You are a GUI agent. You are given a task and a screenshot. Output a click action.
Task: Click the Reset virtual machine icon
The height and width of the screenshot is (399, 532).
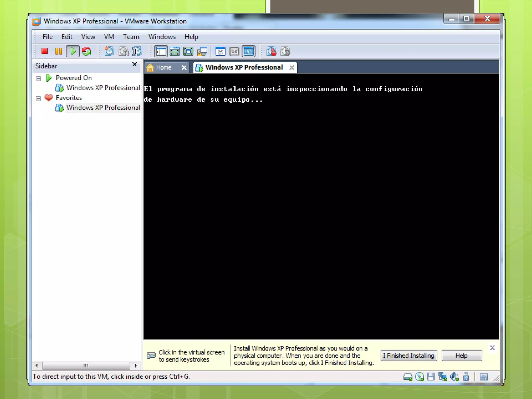(87, 51)
